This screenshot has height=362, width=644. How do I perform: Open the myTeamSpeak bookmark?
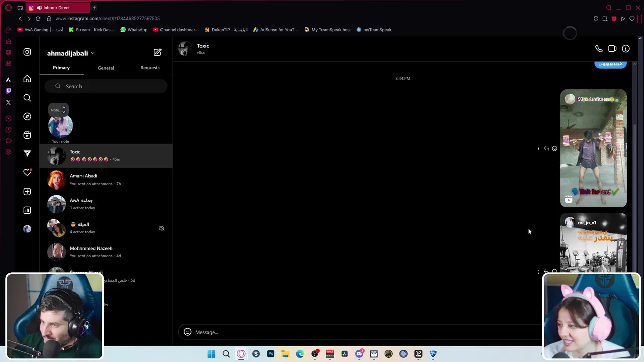click(374, 30)
